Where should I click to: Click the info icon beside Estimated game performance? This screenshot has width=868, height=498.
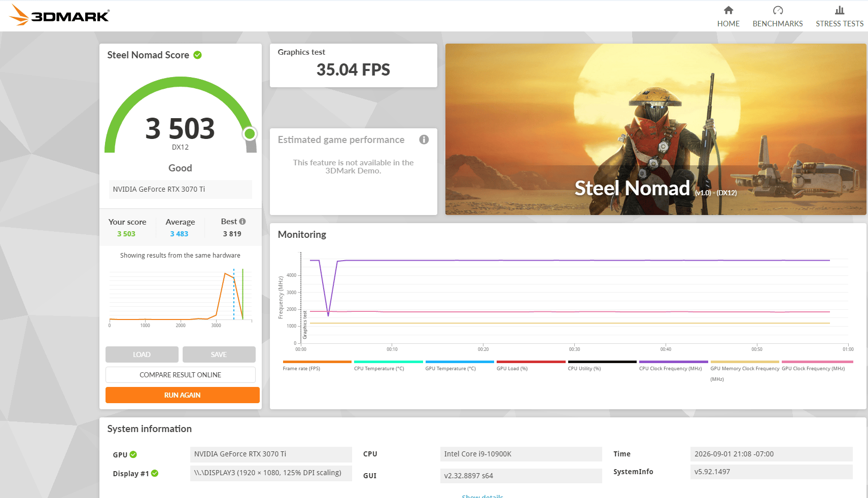tap(424, 139)
